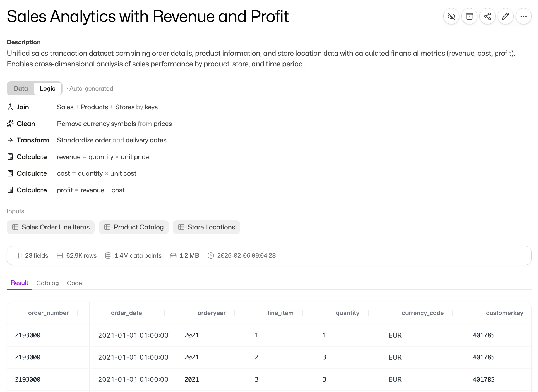The width and height of the screenshot is (538, 392).
Task: Click the 1.2 MB storage icon
Action: point(173,256)
